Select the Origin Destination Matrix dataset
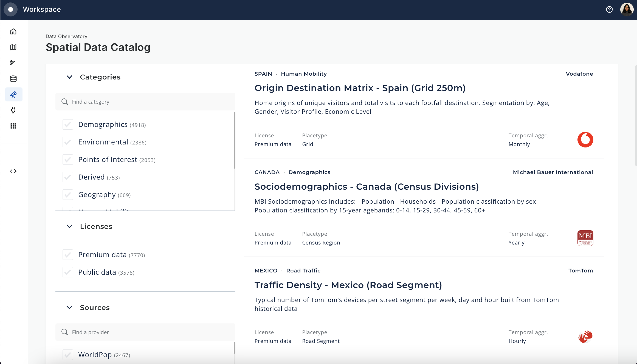637x364 pixels. 360,88
